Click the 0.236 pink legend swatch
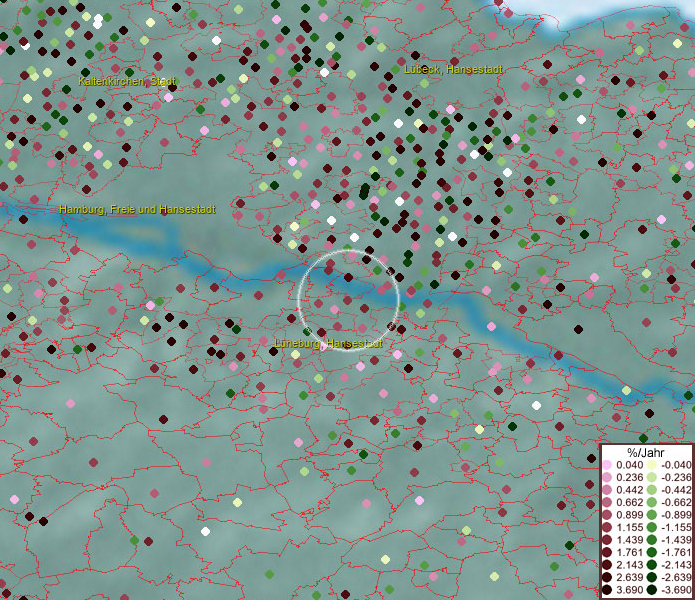The image size is (695, 600). point(607,477)
